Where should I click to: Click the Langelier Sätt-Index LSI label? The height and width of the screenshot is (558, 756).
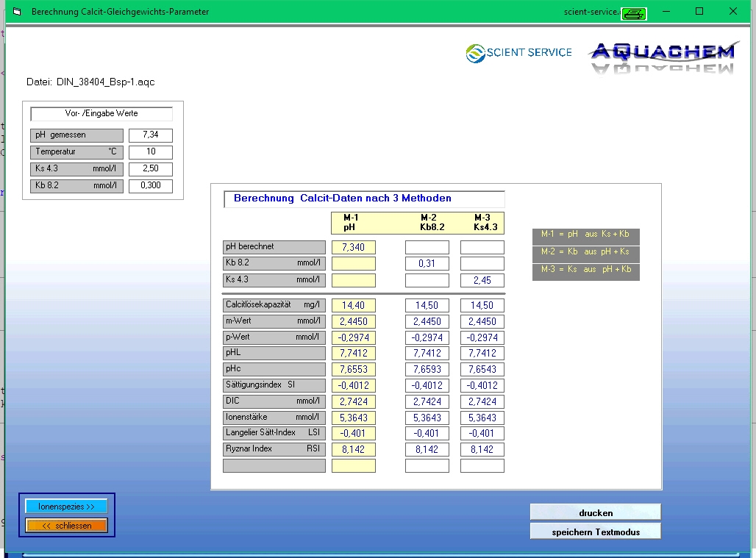click(x=274, y=433)
